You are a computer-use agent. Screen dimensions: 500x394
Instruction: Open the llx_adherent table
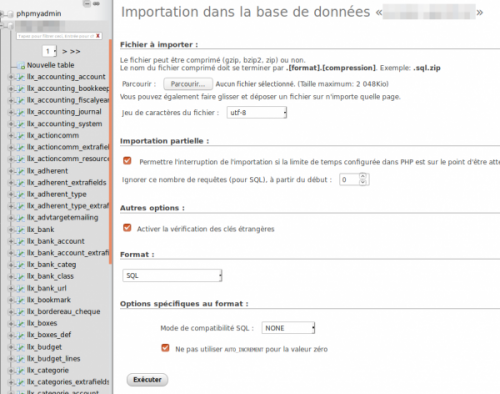[x=48, y=171]
